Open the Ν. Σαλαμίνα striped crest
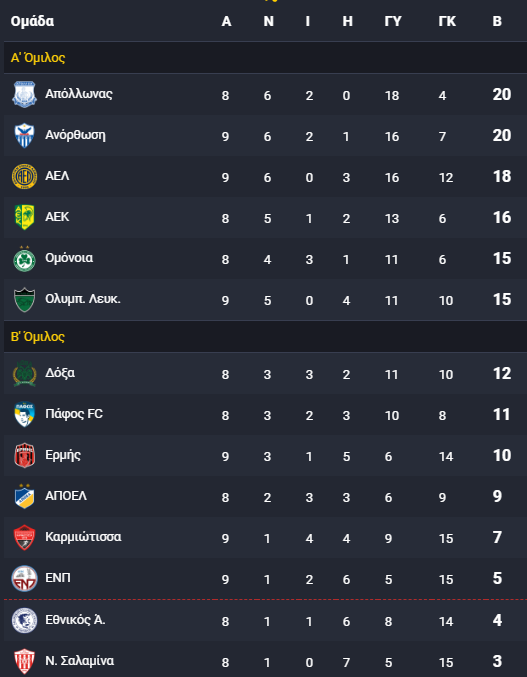This screenshot has height=677, width=527. 24,661
